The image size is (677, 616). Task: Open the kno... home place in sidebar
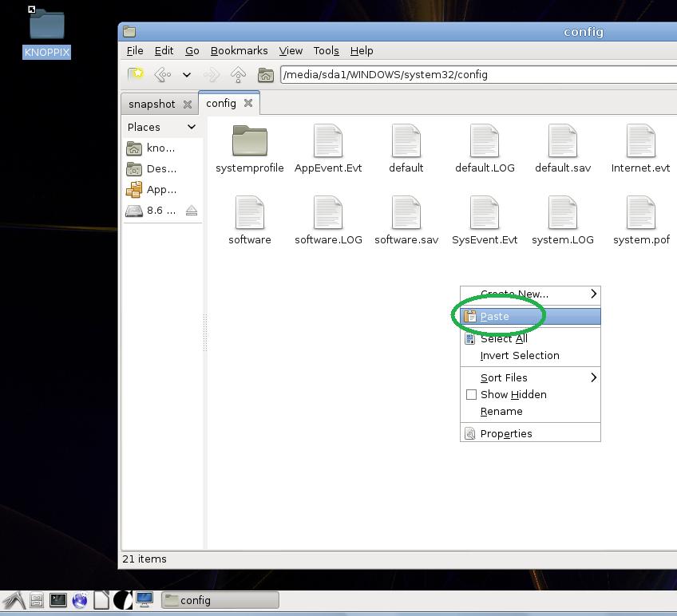click(151, 148)
